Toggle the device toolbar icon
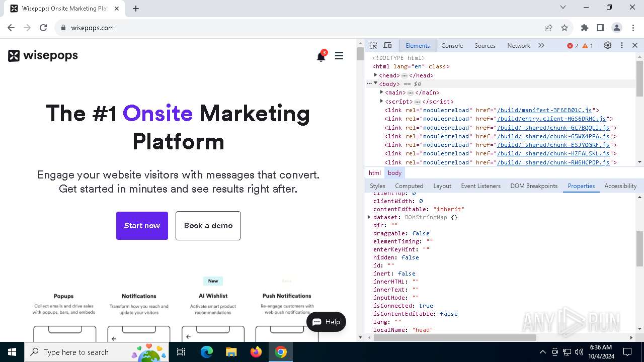Screen dimensions: 644x362 point(387,45)
